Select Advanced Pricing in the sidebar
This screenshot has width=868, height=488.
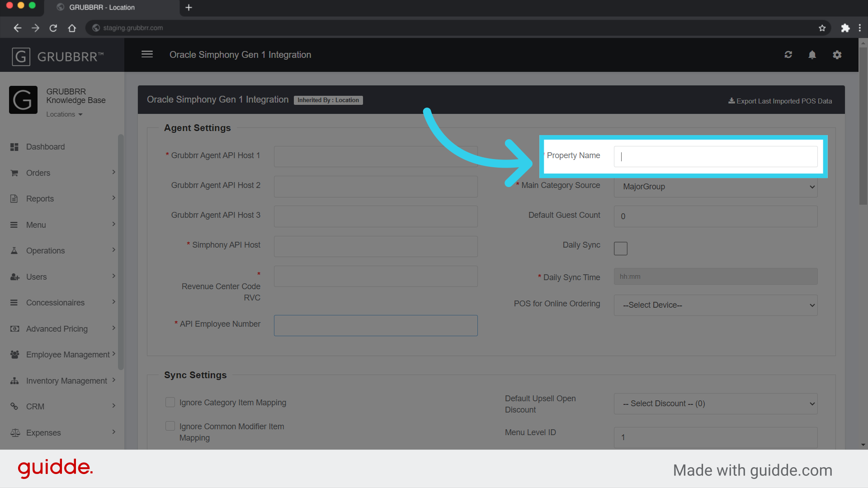tap(57, 329)
